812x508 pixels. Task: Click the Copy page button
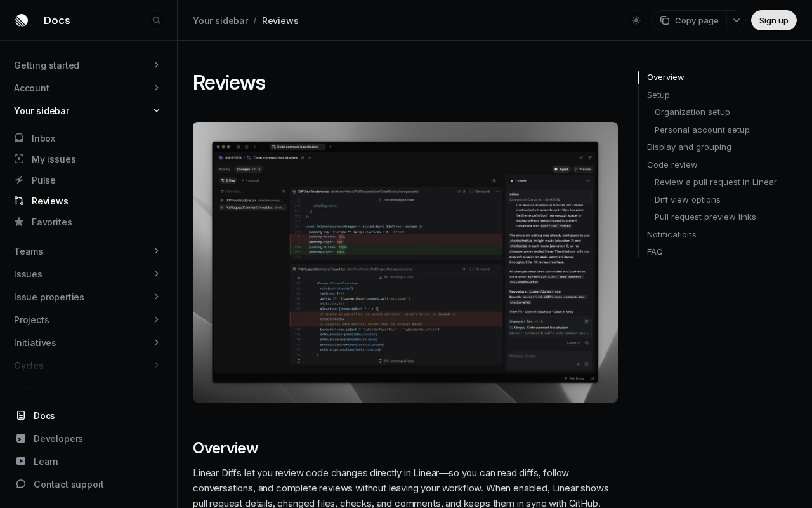[689, 20]
